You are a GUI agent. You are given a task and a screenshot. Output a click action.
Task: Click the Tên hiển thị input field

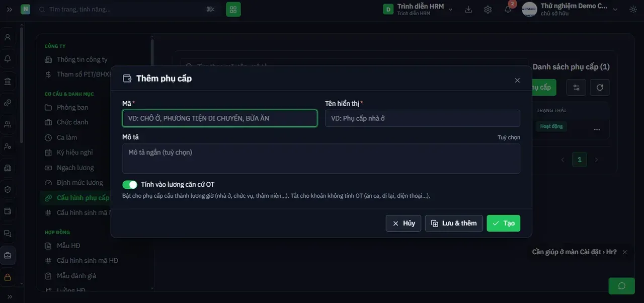(423, 118)
